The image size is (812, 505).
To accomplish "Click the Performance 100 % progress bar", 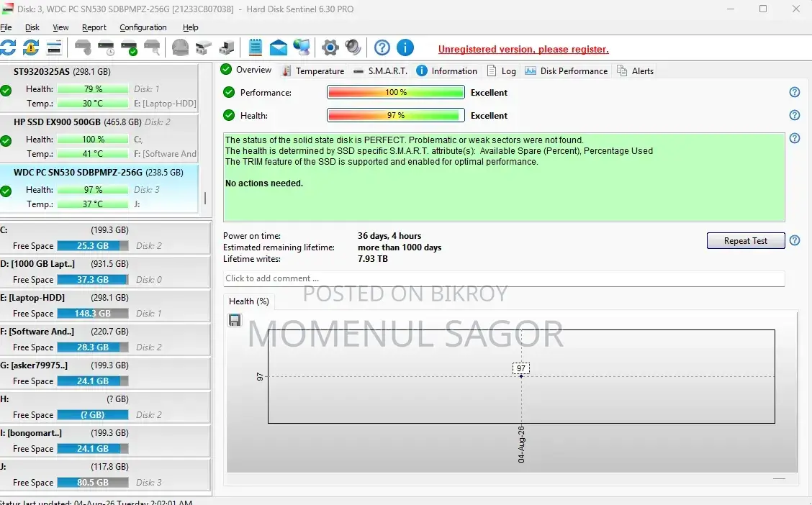I will (x=396, y=92).
